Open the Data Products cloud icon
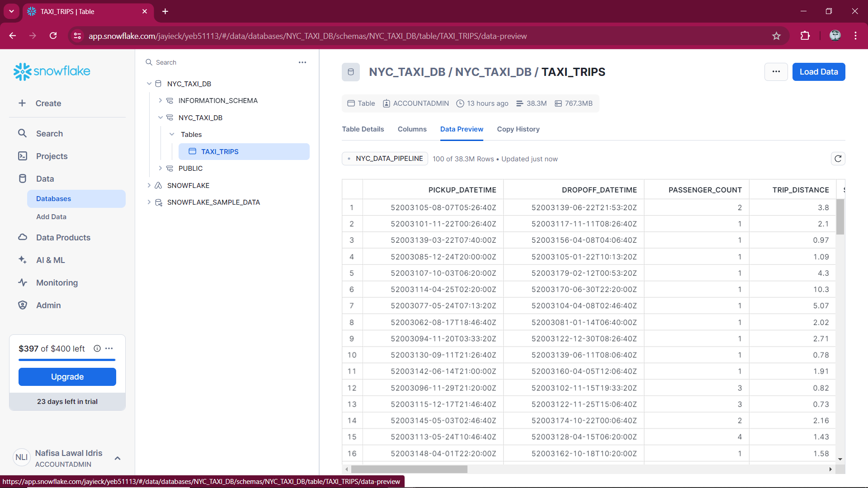868x488 pixels. pyautogui.click(x=22, y=237)
